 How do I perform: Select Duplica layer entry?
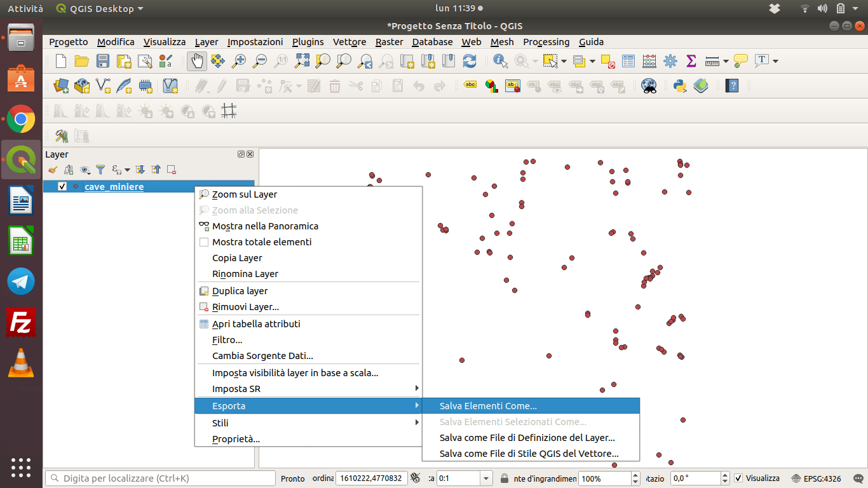(308, 291)
